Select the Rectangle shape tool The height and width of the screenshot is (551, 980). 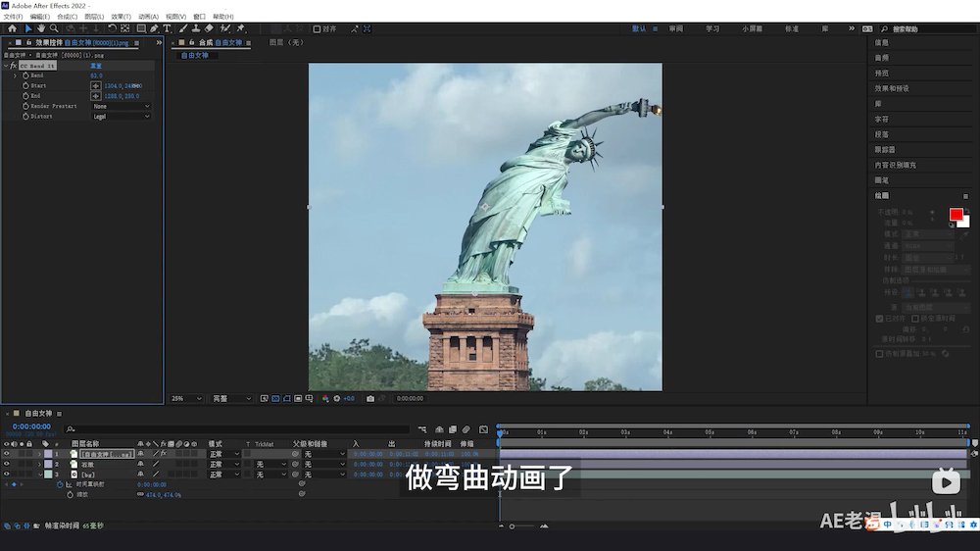click(141, 28)
